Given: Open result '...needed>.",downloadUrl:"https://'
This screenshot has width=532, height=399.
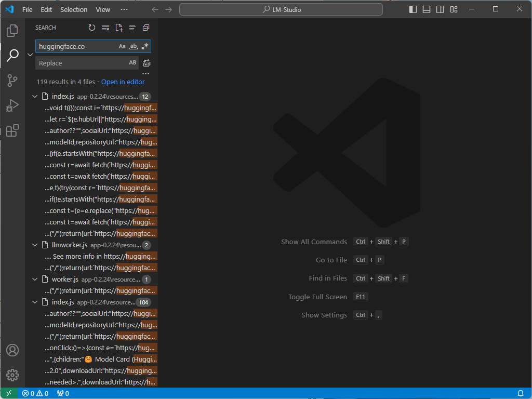Looking at the screenshot, I should point(101,382).
